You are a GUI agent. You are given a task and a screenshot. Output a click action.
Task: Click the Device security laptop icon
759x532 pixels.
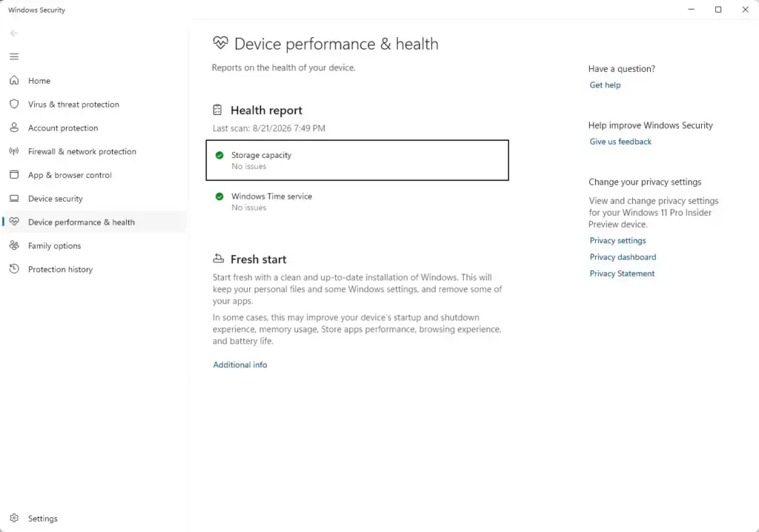pyautogui.click(x=14, y=199)
